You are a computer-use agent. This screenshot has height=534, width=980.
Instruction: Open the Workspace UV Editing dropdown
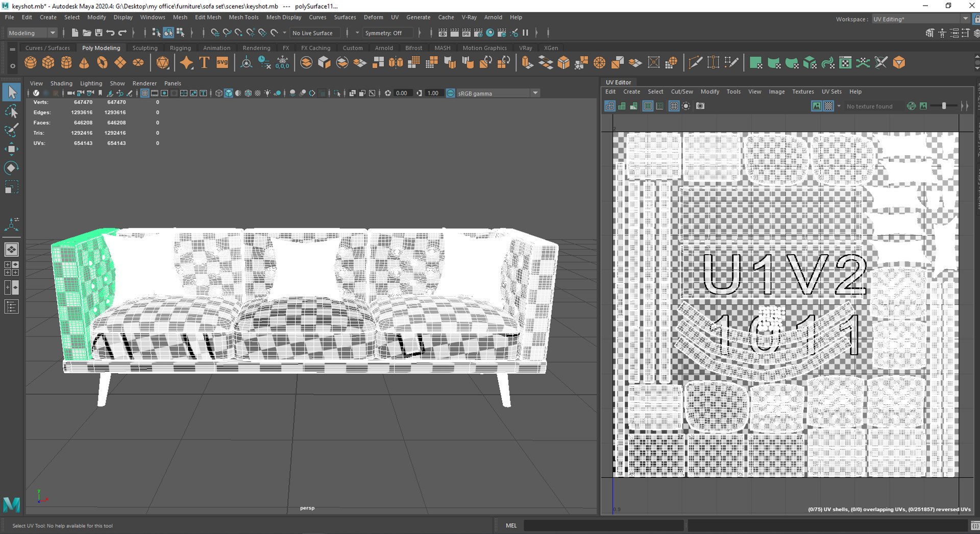pos(920,19)
